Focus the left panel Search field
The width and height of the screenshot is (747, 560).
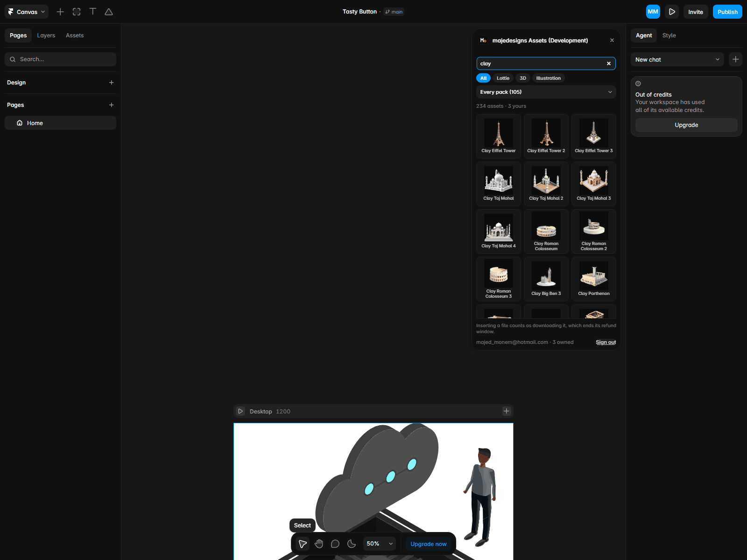[60, 59]
